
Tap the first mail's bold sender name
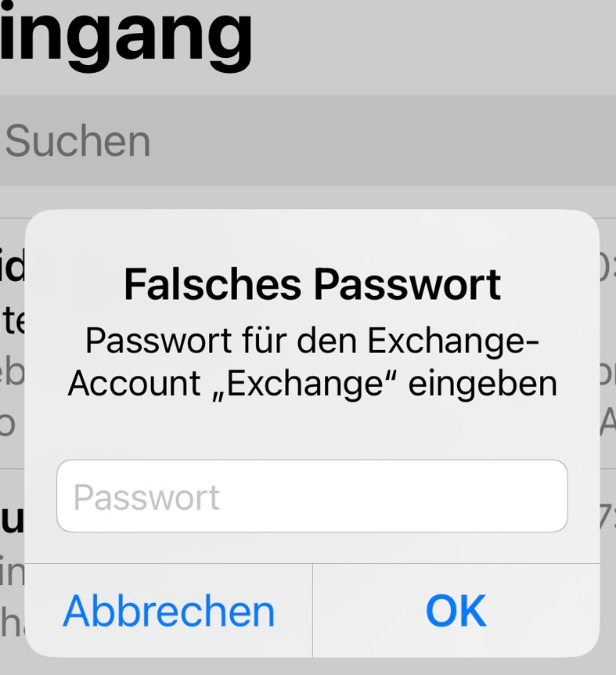click(13, 267)
